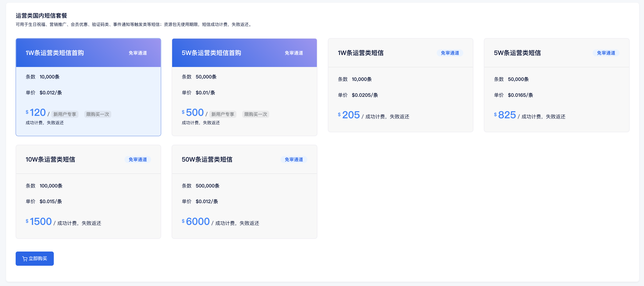Click 免审通道 tag on 50W条运营类短信 card

[294, 159]
